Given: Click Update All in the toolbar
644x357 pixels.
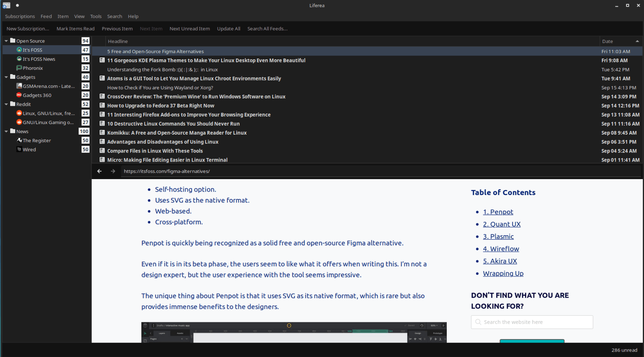Looking at the screenshot, I should click(228, 29).
